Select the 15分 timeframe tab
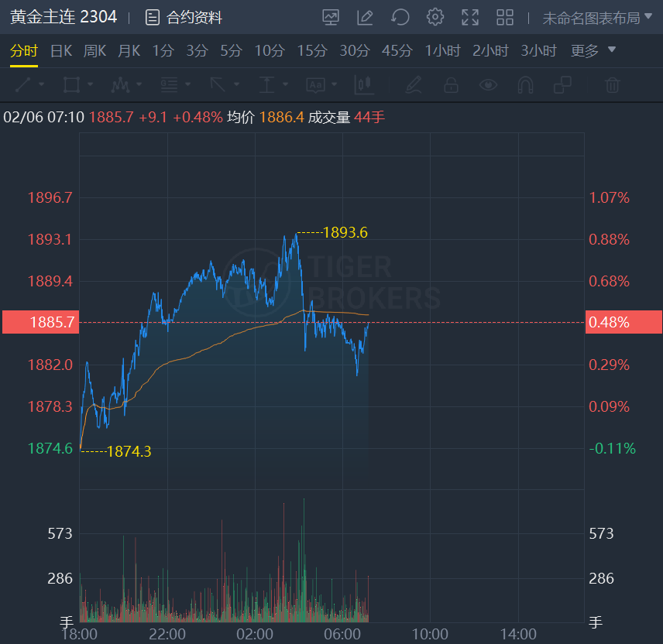 pyautogui.click(x=312, y=51)
